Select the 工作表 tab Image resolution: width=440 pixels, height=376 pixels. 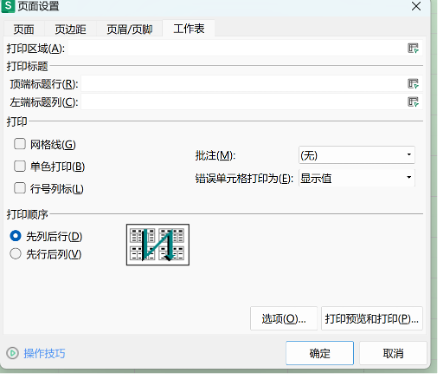189,29
